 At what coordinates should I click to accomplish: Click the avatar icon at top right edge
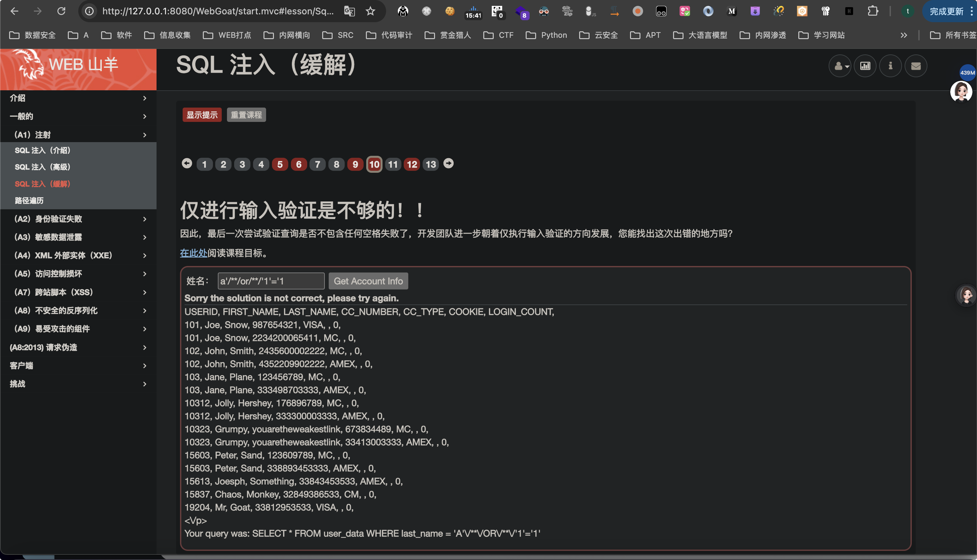961,92
